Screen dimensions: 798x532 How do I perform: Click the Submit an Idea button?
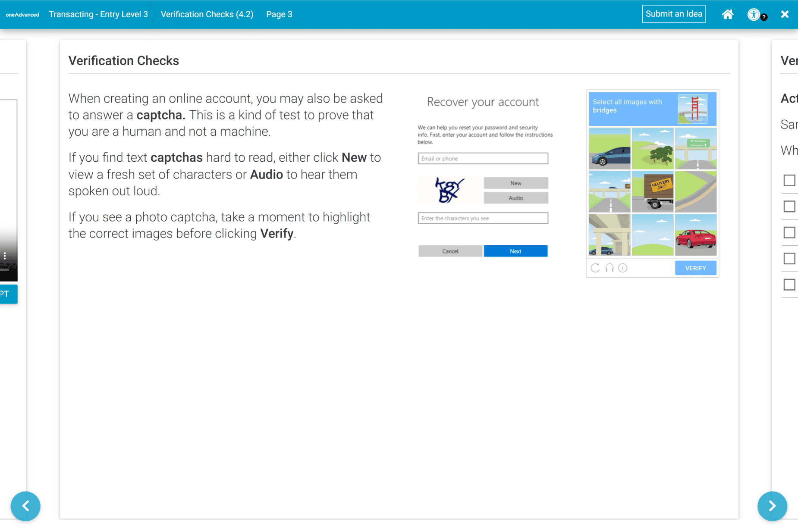tap(673, 14)
